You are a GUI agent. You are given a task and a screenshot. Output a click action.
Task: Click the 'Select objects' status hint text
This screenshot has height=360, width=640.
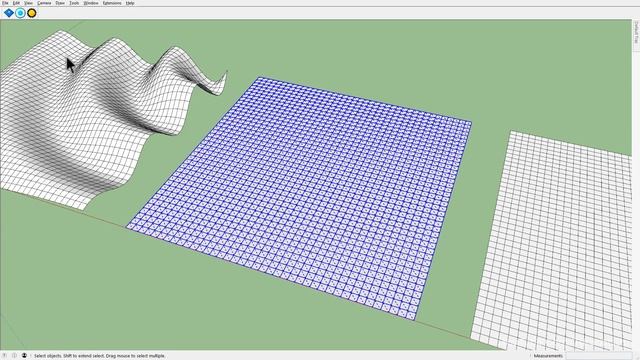click(100, 356)
